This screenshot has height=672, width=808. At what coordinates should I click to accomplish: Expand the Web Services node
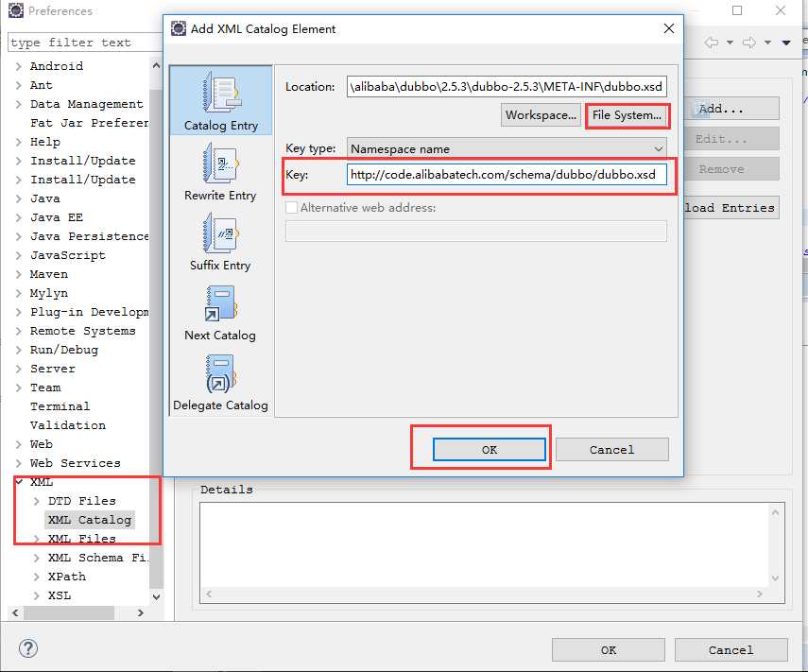[19, 463]
